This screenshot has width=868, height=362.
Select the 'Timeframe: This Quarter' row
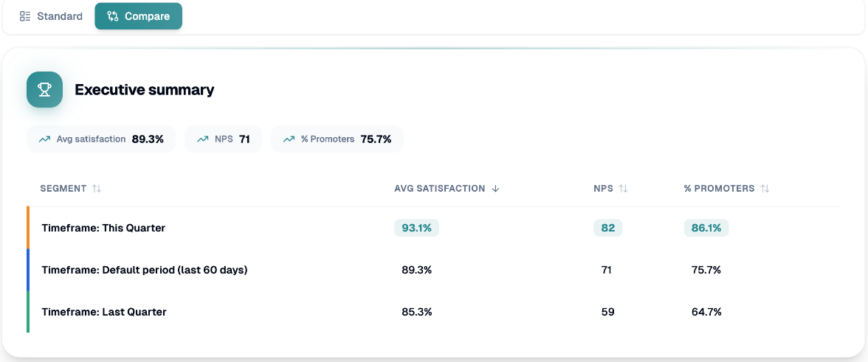pyautogui.click(x=434, y=228)
